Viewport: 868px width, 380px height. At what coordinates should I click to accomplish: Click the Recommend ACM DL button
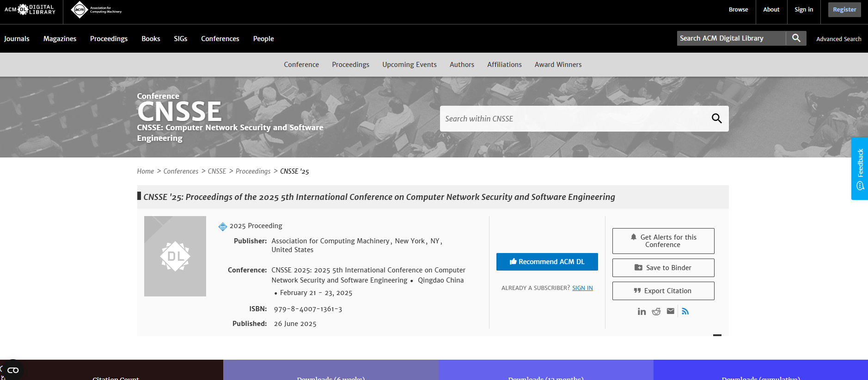pyautogui.click(x=547, y=262)
